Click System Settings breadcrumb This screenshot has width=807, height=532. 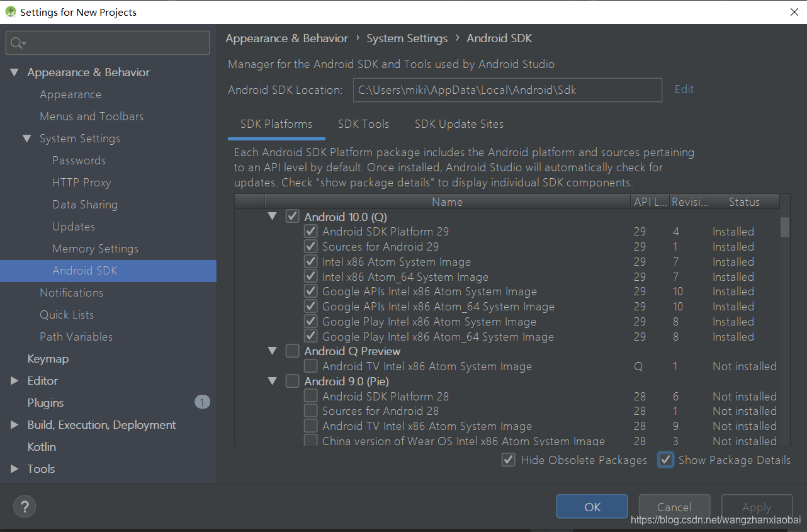(x=407, y=38)
